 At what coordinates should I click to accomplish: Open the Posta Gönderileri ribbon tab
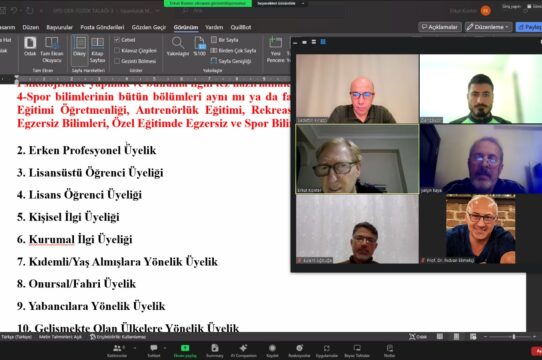tap(102, 27)
